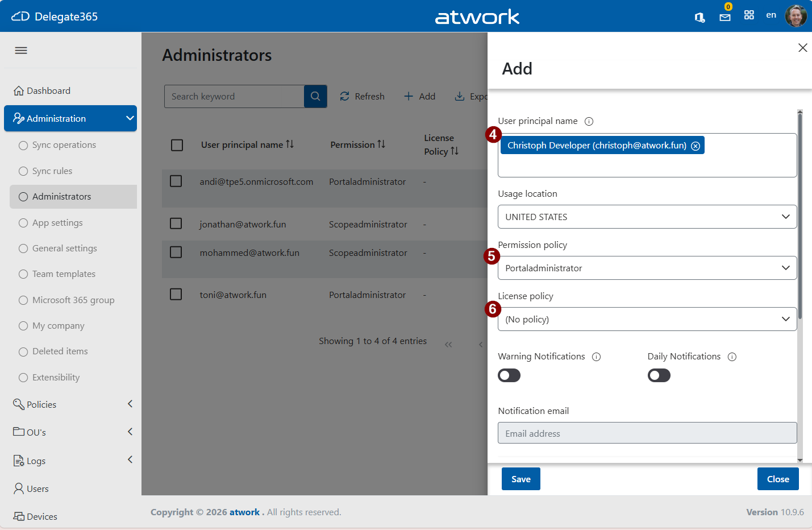Click the search magnifier button
Screen dimensions: 812x530
pyautogui.click(x=315, y=97)
